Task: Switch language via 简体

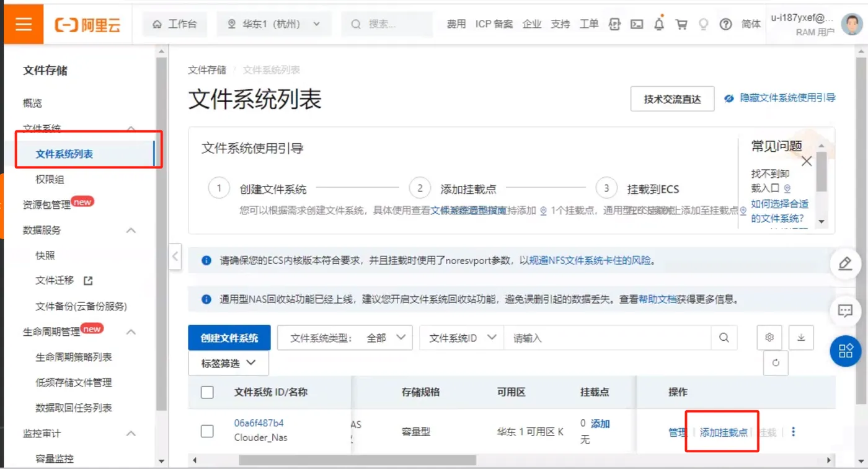Action: [751, 24]
